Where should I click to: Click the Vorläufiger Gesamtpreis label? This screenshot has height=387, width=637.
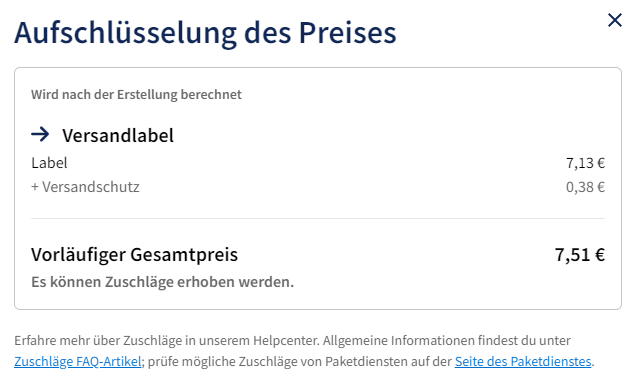point(134,255)
